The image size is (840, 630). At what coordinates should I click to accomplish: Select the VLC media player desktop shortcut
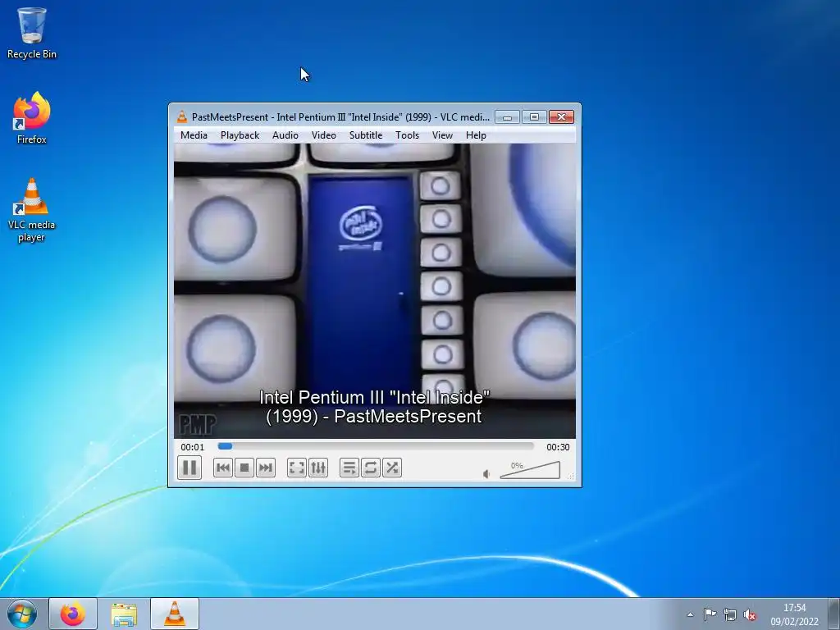coord(32,210)
